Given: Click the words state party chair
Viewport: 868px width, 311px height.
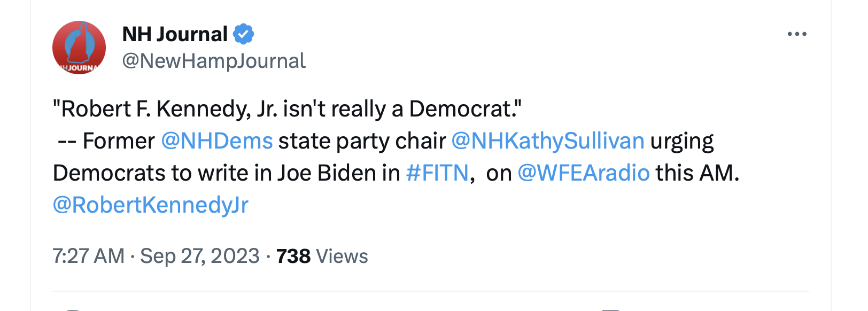Looking at the screenshot, I should tap(362, 141).
